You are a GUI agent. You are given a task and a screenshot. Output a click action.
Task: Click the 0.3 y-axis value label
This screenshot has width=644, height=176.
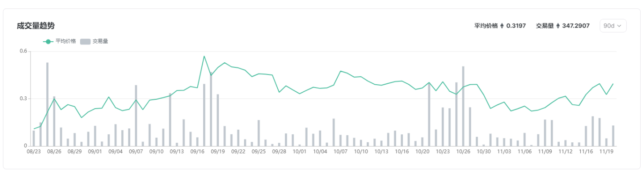22,99
